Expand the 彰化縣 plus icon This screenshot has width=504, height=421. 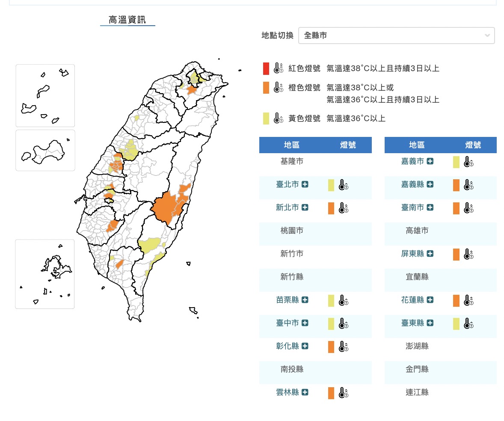(x=305, y=346)
